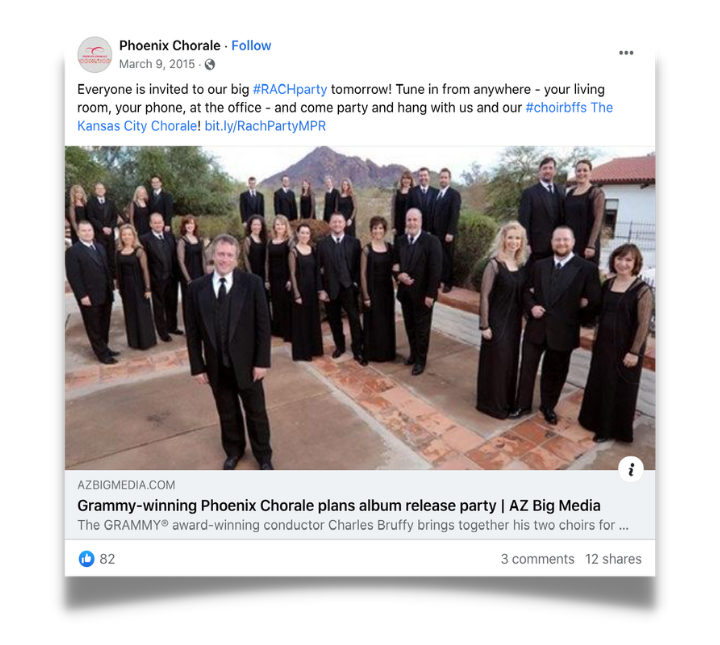720x645 pixels.
Task: View the 82 reactions count
Action: 107,559
